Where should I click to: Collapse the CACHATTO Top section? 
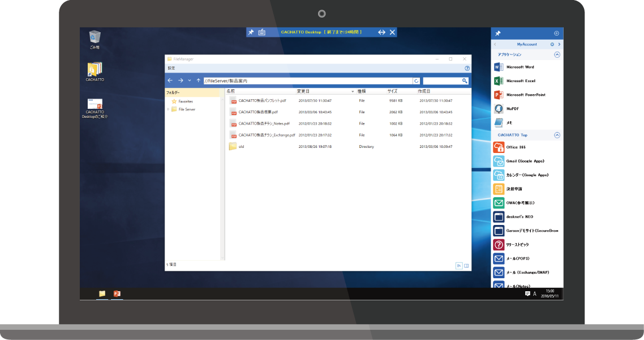(557, 135)
